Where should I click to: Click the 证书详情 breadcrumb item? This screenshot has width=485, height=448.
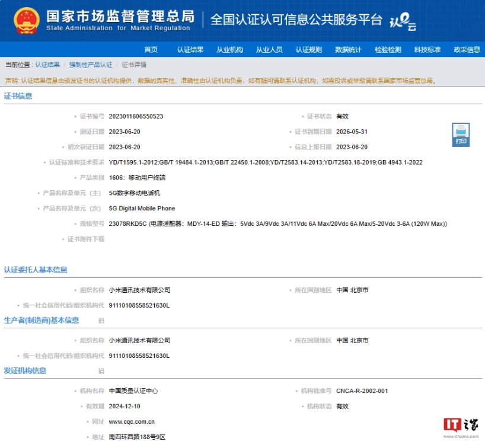click(134, 65)
